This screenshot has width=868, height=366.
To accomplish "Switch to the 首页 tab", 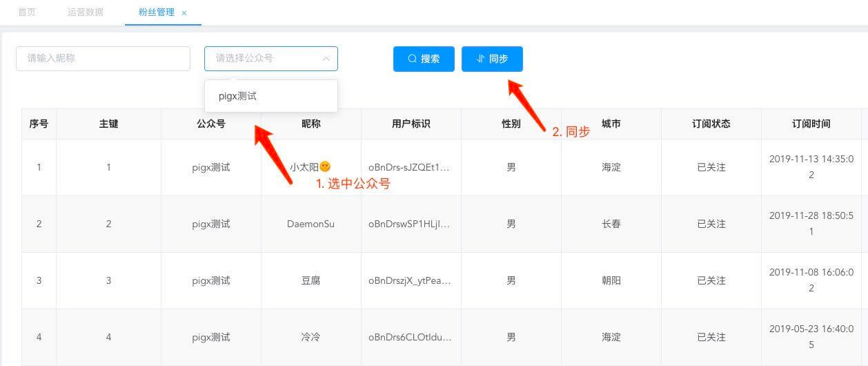I will coord(27,12).
